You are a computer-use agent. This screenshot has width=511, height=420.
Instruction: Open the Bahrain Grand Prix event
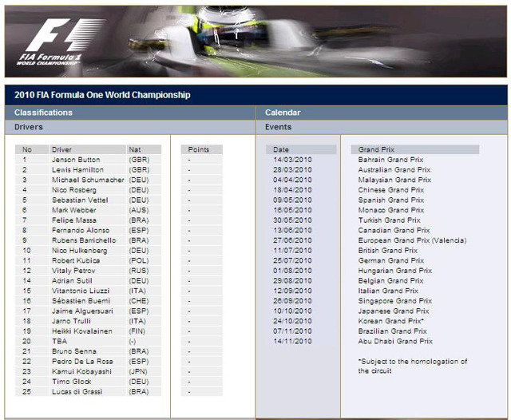390,160
